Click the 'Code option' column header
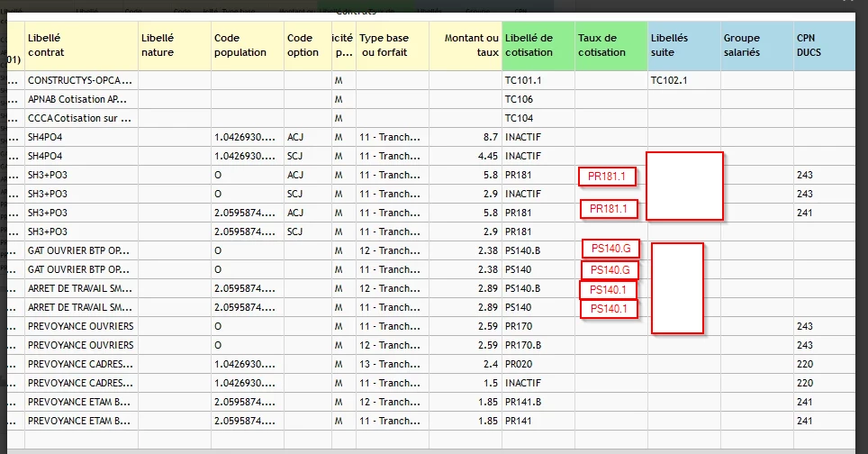 (x=308, y=45)
